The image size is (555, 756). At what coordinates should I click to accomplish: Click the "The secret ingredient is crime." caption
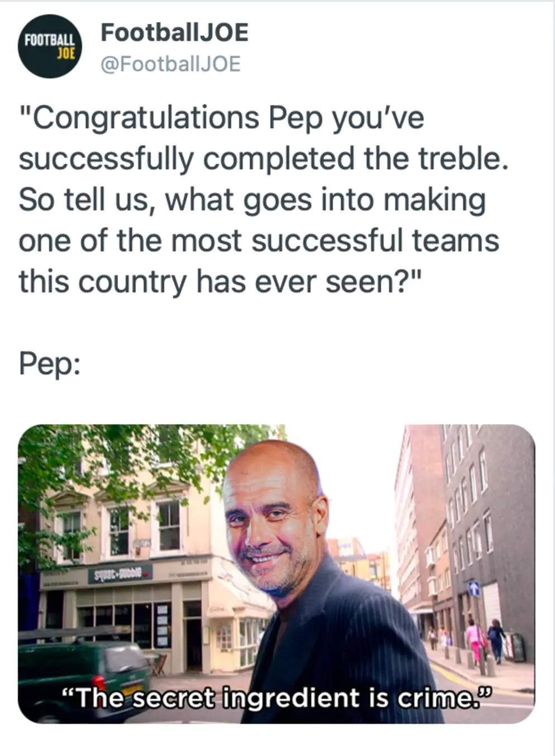coord(277,697)
